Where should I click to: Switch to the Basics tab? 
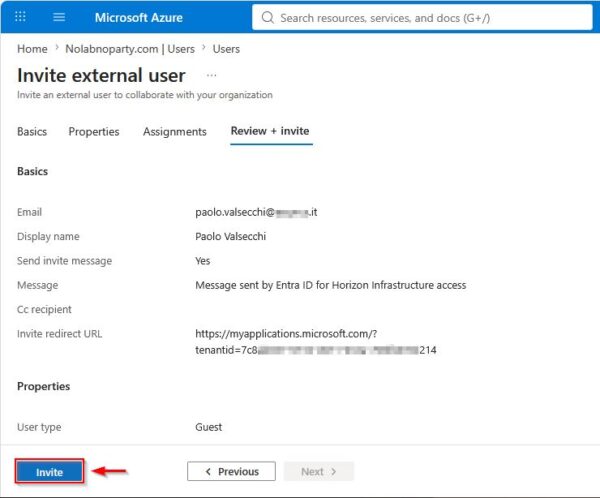click(x=32, y=131)
